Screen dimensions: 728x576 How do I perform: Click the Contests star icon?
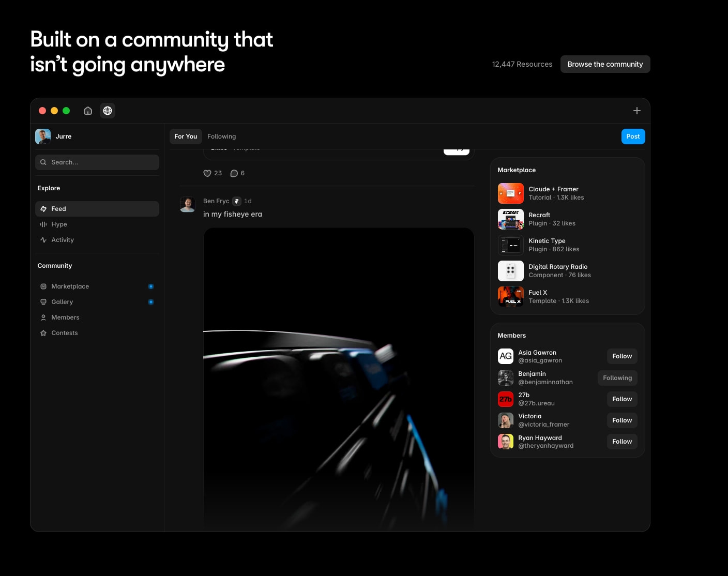(43, 333)
